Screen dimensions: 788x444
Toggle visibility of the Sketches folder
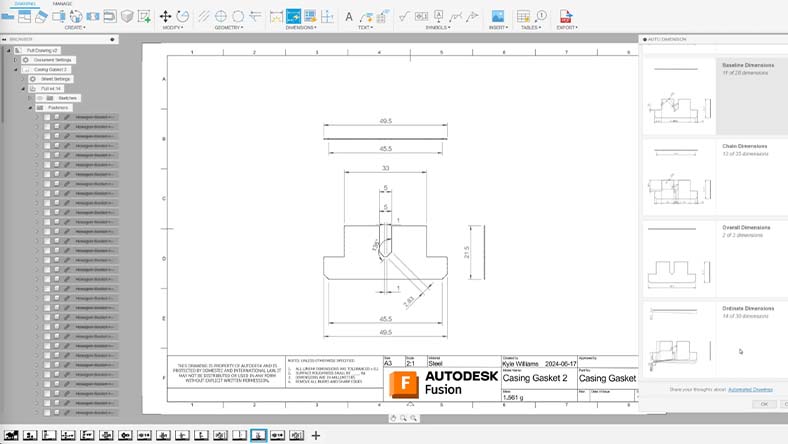tap(40, 98)
